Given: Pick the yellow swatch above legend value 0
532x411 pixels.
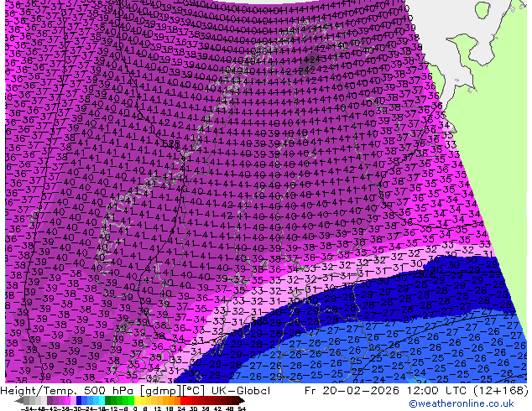Looking at the screenshot, I should (137, 400).
